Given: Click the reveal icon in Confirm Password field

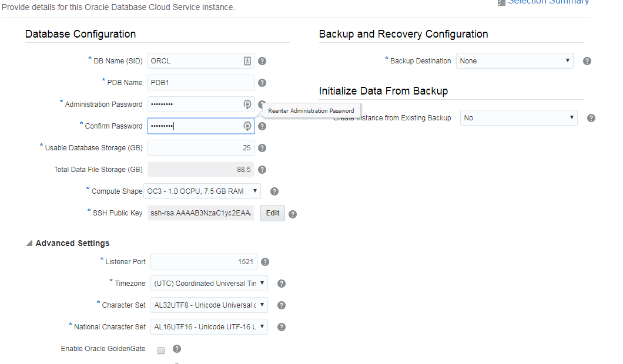Looking at the screenshot, I should click(x=247, y=126).
